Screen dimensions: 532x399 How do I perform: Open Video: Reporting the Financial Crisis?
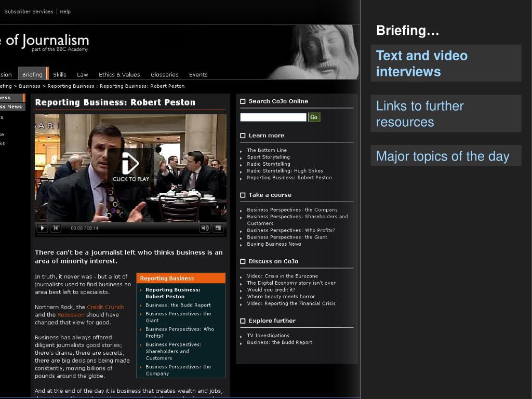tap(291, 303)
